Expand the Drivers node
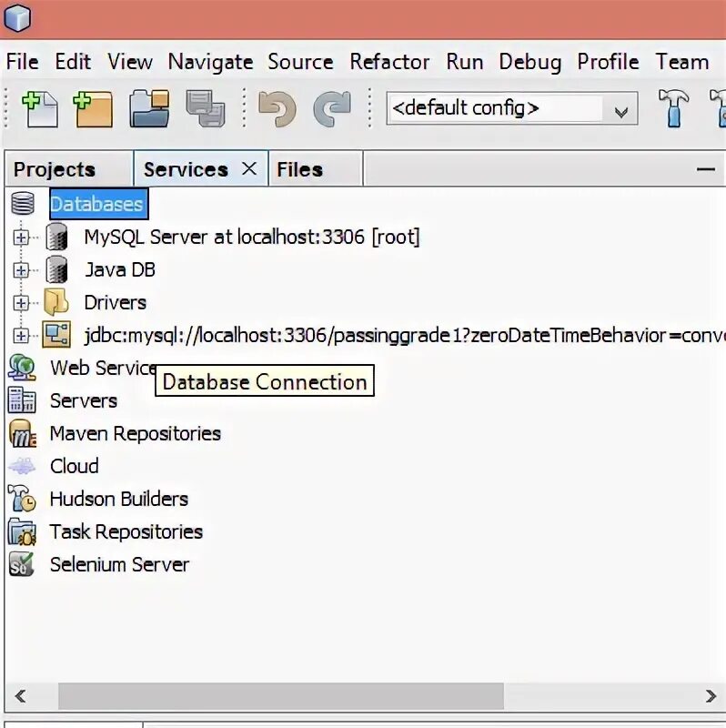The image size is (726, 728). click(20, 303)
